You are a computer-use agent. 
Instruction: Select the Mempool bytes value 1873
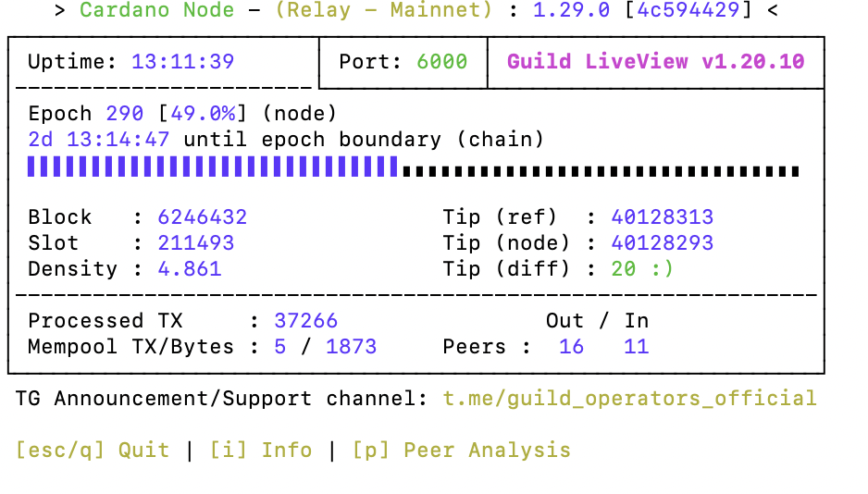click(x=351, y=347)
